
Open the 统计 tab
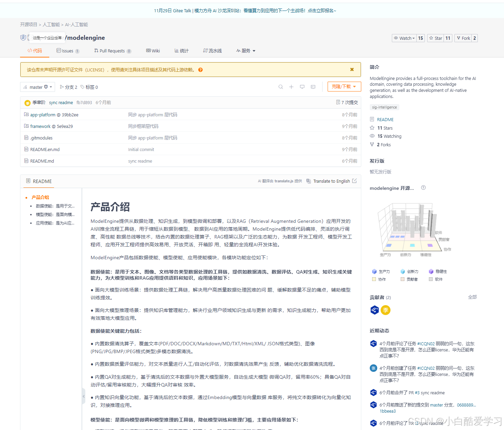(x=181, y=51)
